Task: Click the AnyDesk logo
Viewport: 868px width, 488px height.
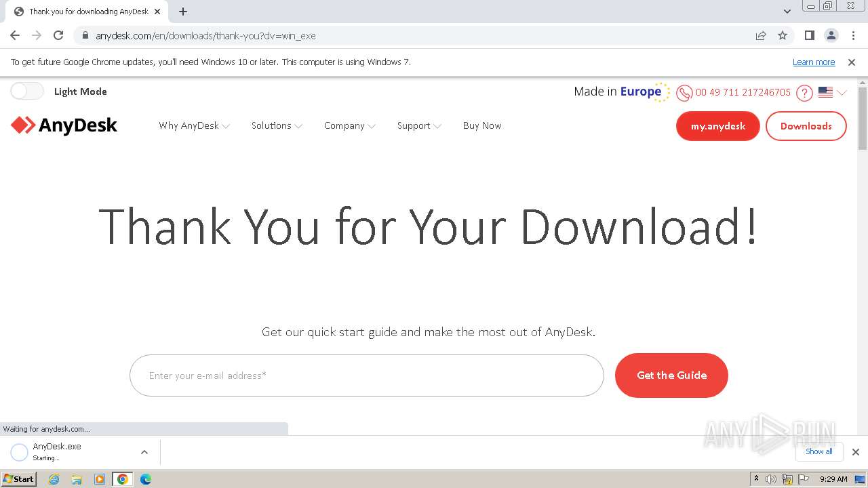Action: tap(64, 125)
